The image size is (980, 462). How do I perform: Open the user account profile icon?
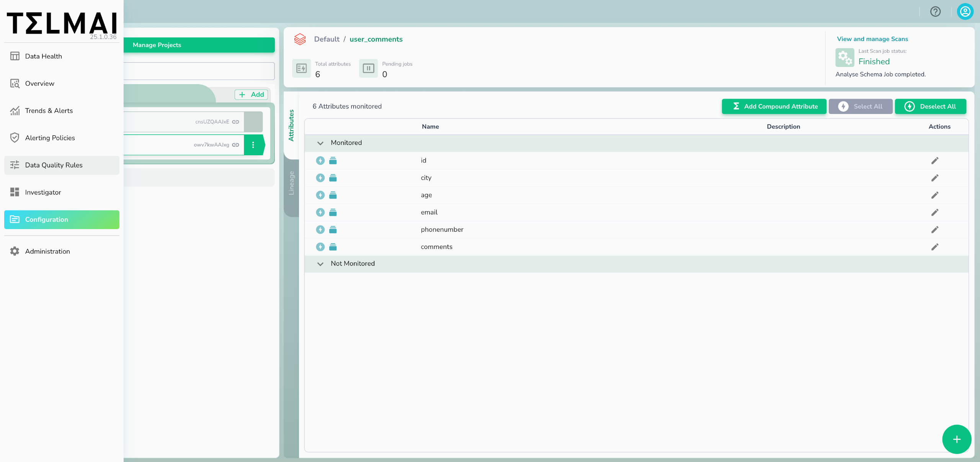pos(965,11)
